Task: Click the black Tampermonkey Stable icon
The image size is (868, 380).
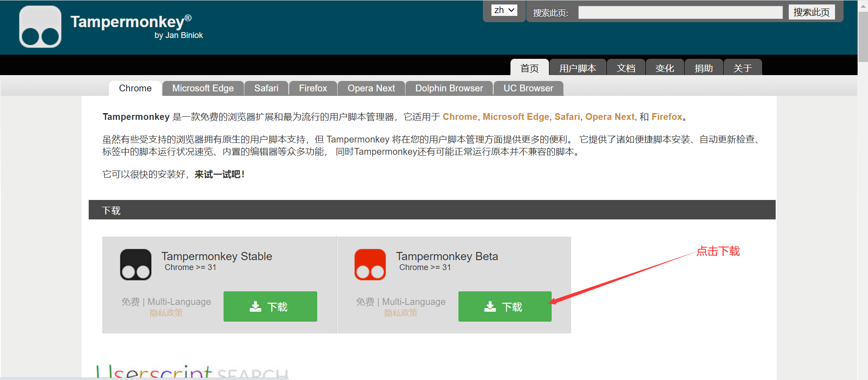Action: coord(136,265)
